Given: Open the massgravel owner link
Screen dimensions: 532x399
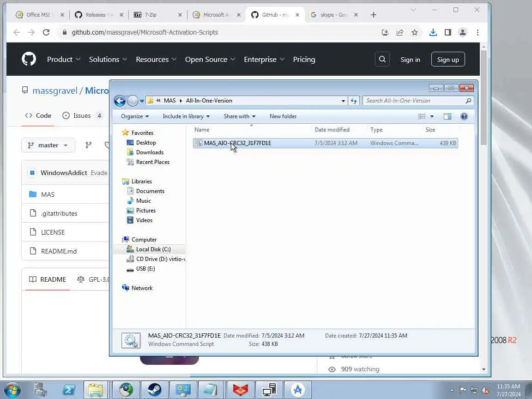Looking at the screenshot, I should tap(55, 91).
